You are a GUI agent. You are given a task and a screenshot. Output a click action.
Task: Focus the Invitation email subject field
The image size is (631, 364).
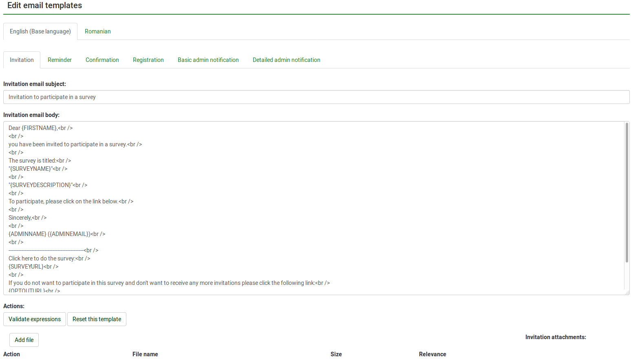(x=316, y=97)
